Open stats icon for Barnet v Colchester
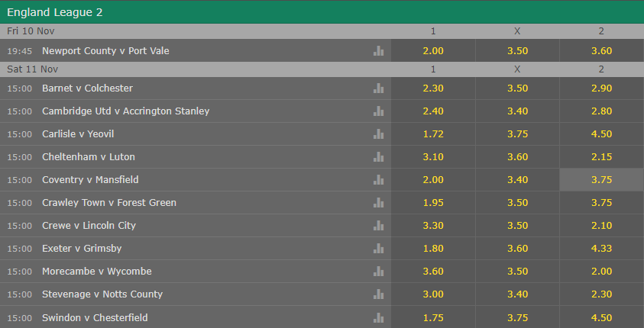644x328 pixels. (x=378, y=88)
